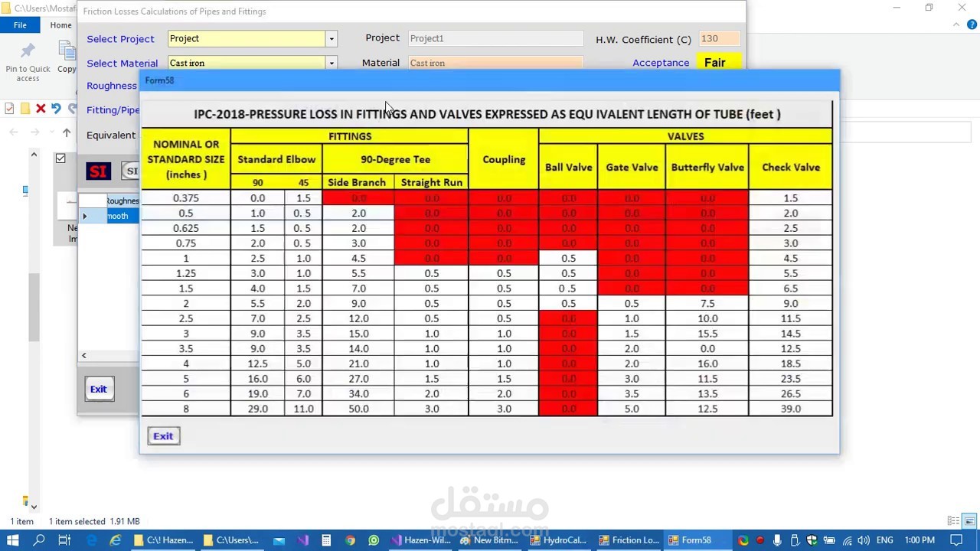Click the red X delete icon
This screenshot has height=551, width=980.
point(40,109)
